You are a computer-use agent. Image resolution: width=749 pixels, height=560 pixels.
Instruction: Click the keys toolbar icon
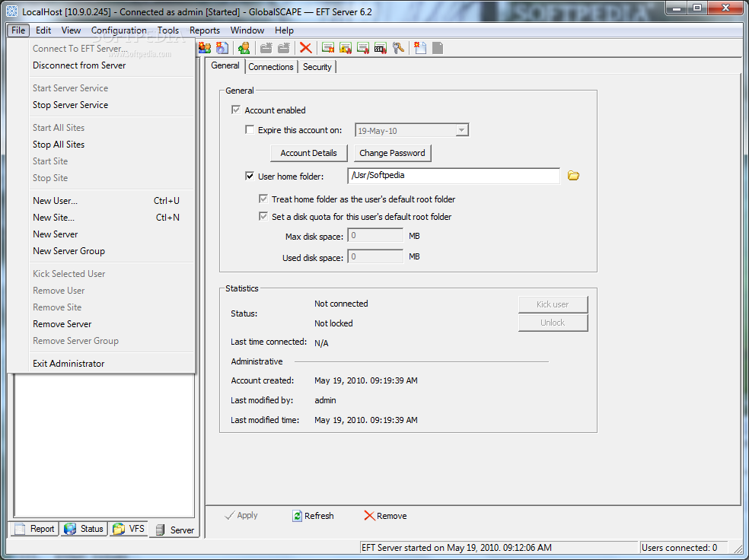click(x=398, y=48)
